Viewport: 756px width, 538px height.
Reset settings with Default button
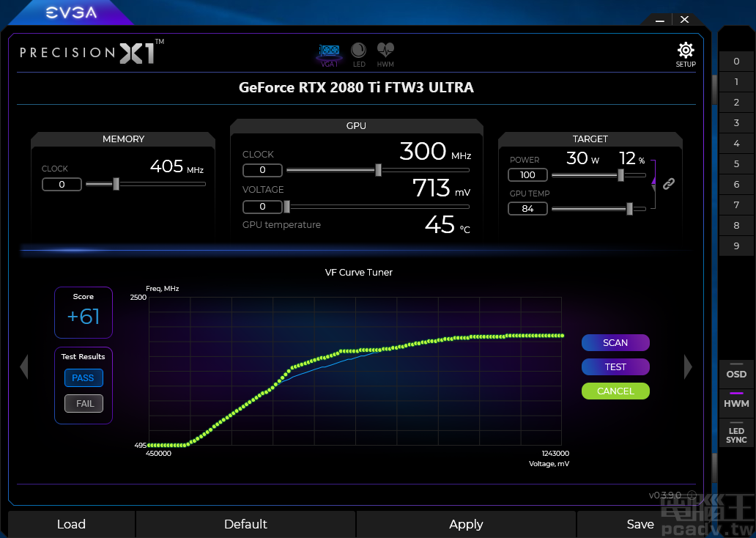click(245, 524)
